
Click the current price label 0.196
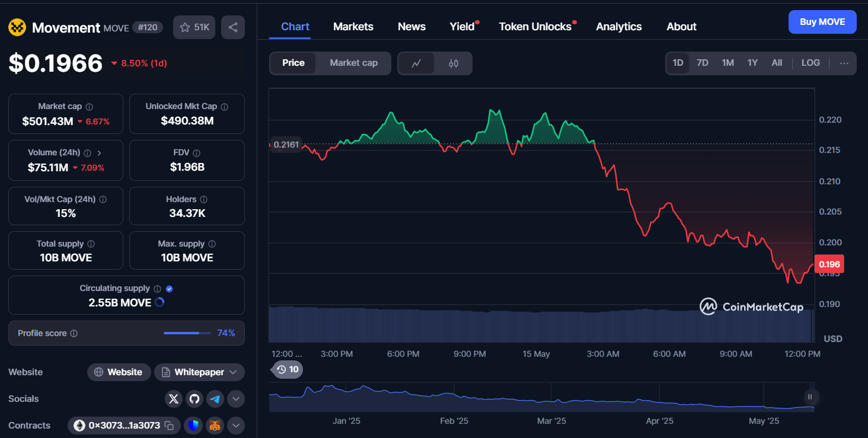click(x=830, y=264)
